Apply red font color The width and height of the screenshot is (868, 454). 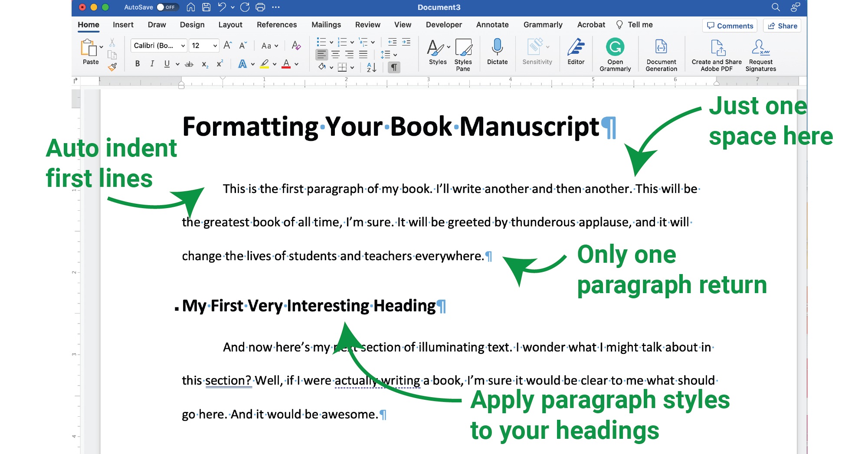[x=286, y=64]
